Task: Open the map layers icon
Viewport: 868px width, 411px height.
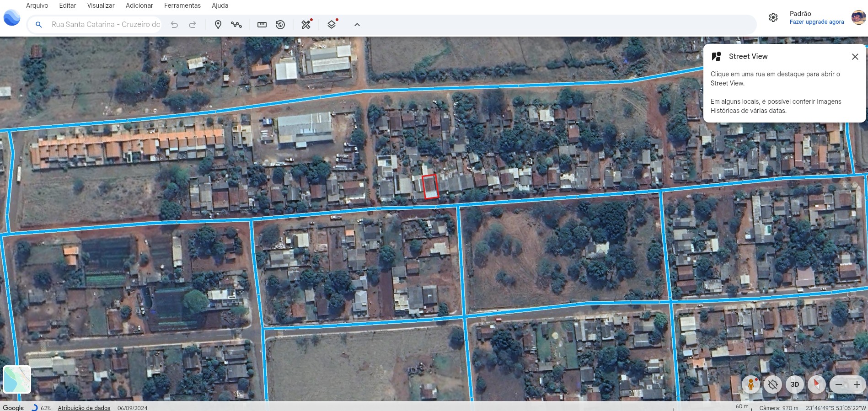Action: point(332,24)
